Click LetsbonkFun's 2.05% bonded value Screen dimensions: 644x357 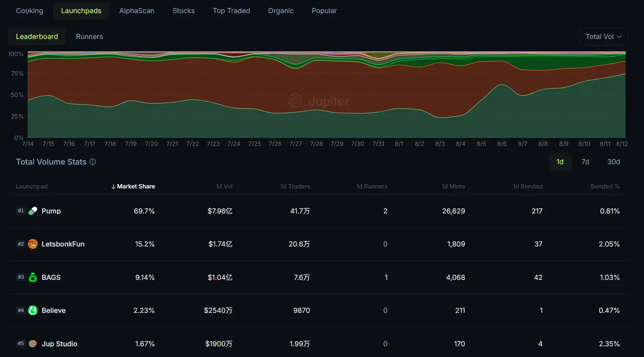click(609, 244)
